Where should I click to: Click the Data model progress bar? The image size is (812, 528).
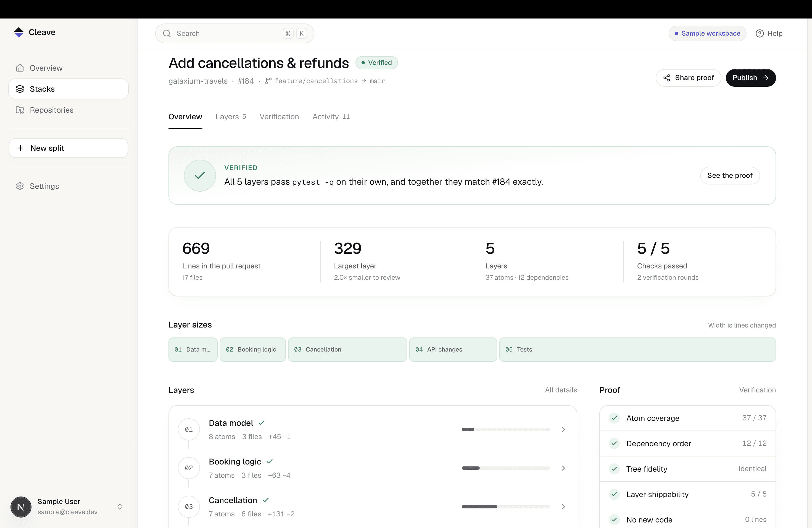pos(506,429)
